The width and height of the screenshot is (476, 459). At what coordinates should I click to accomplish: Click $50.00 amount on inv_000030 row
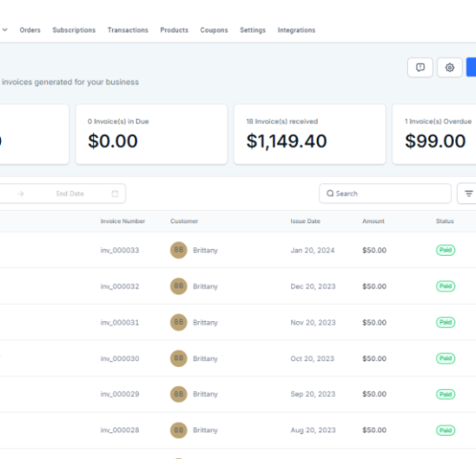click(x=374, y=359)
